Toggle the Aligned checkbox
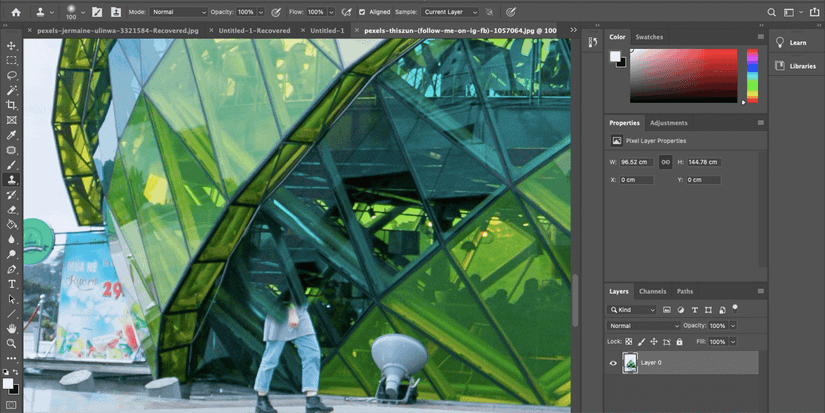This screenshot has height=413, width=825. [x=362, y=12]
